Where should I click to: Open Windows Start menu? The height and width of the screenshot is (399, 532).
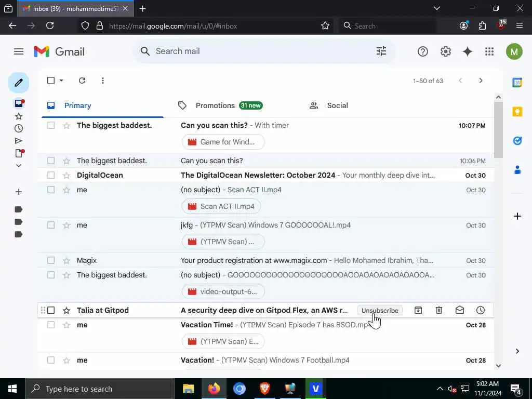pos(12,389)
